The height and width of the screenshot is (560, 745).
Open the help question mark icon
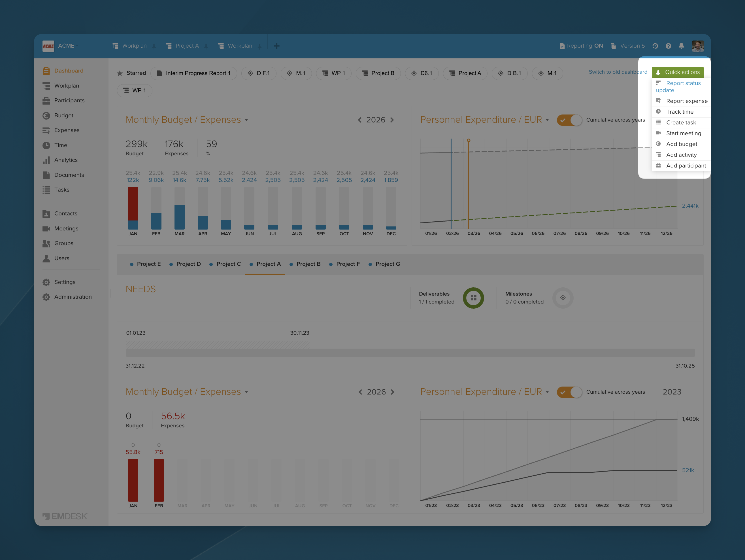[x=668, y=46]
